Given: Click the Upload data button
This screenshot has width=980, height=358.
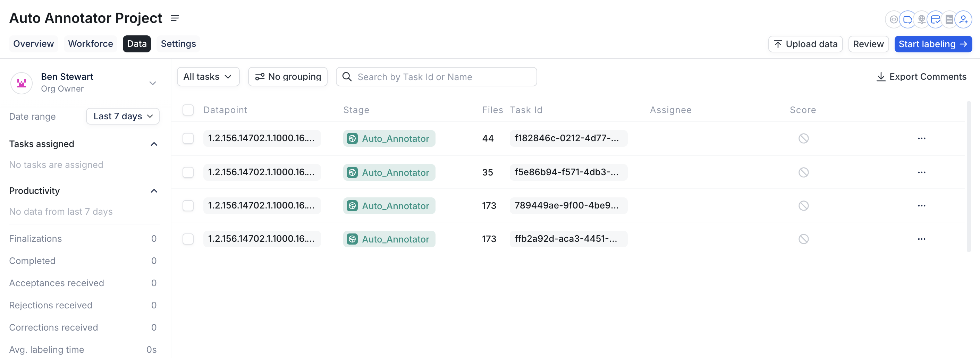Looking at the screenshot, I should click(805, 44).
